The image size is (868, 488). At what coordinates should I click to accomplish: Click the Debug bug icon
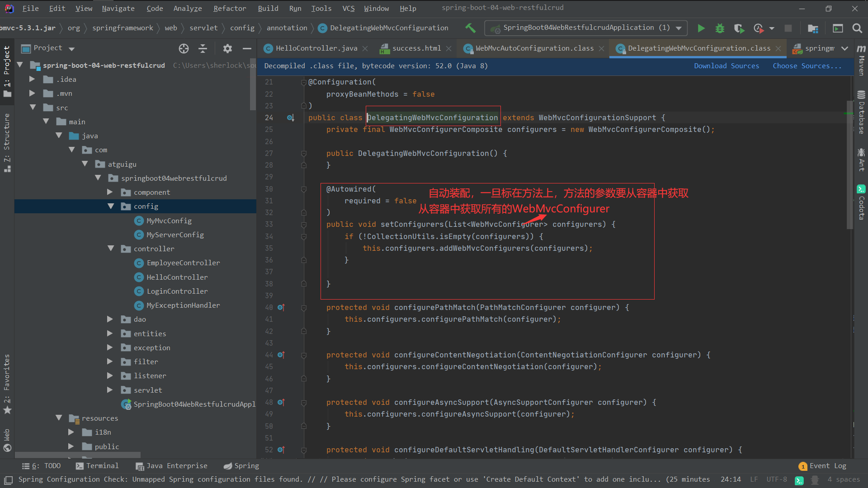point(720,28)
